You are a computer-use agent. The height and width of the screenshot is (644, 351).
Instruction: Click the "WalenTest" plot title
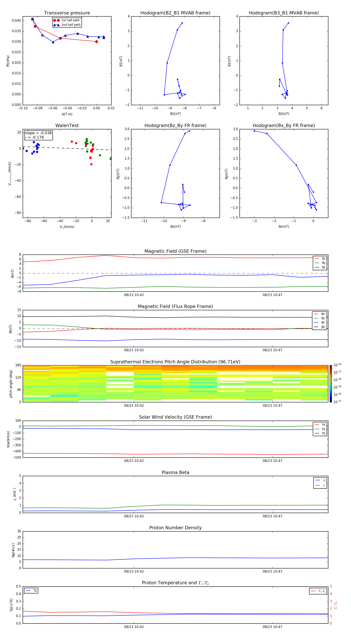tap(67, 125)
